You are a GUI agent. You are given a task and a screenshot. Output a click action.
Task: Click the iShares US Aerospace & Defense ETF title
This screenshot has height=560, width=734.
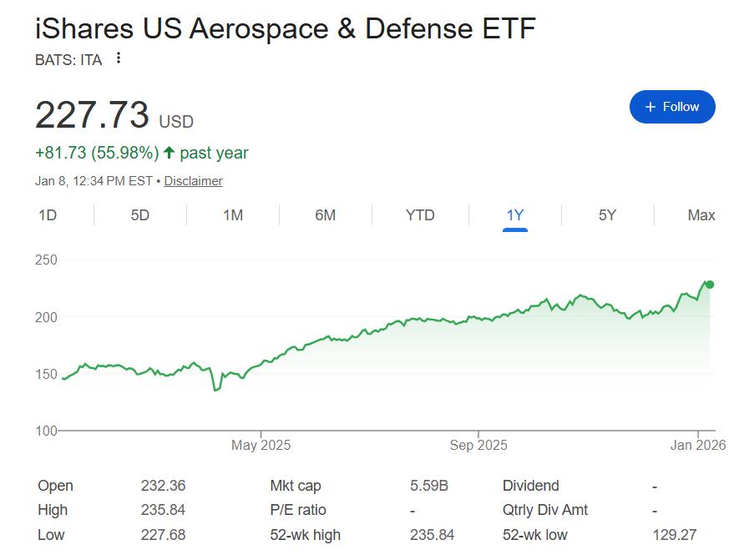point(285,28)
